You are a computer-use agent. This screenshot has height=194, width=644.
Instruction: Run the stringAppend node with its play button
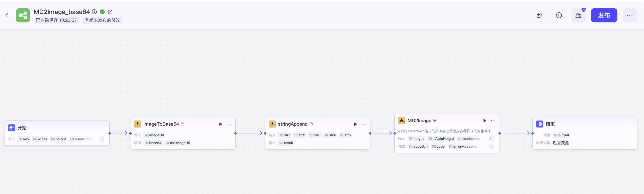pyautogui.click(x=355, y=124)
